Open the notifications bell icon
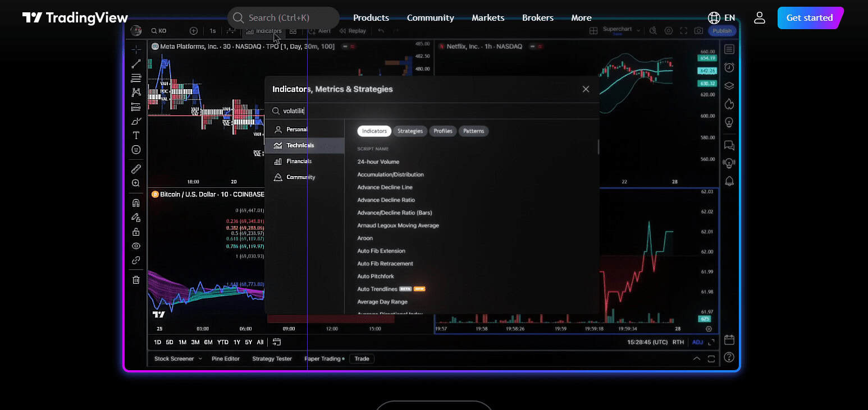868x410 pixels. point(729,181)
